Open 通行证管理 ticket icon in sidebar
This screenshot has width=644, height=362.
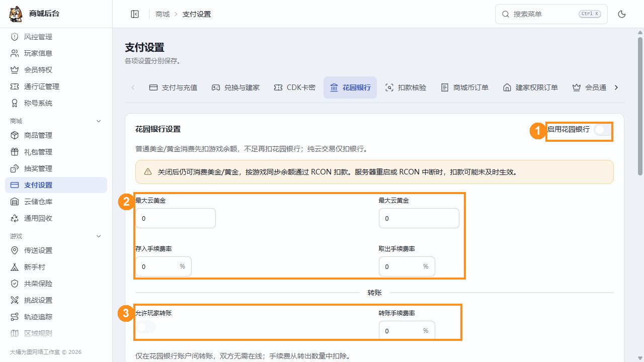pos(15,86)
